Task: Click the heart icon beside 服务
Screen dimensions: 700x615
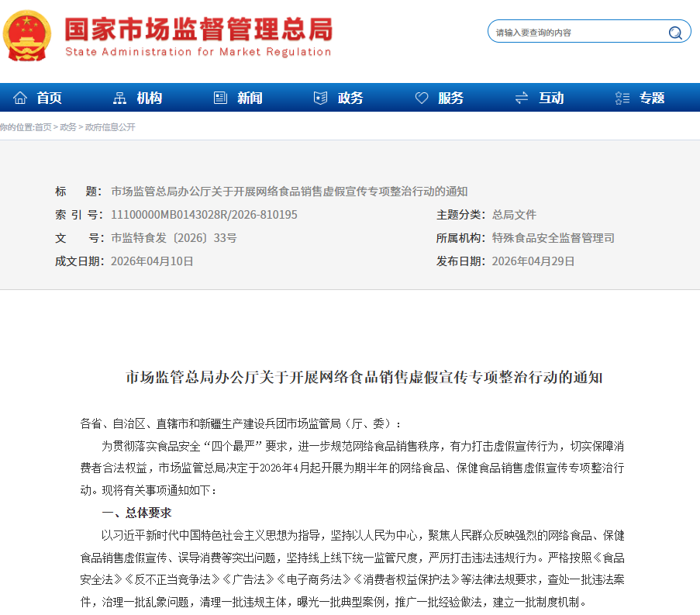Action: (x=422, y=98)
